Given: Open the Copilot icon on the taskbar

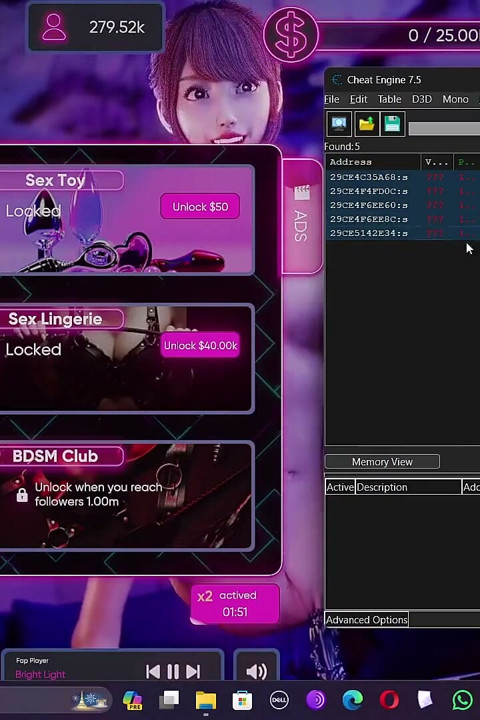Looking at the screenshot, I should pos(132,700).
